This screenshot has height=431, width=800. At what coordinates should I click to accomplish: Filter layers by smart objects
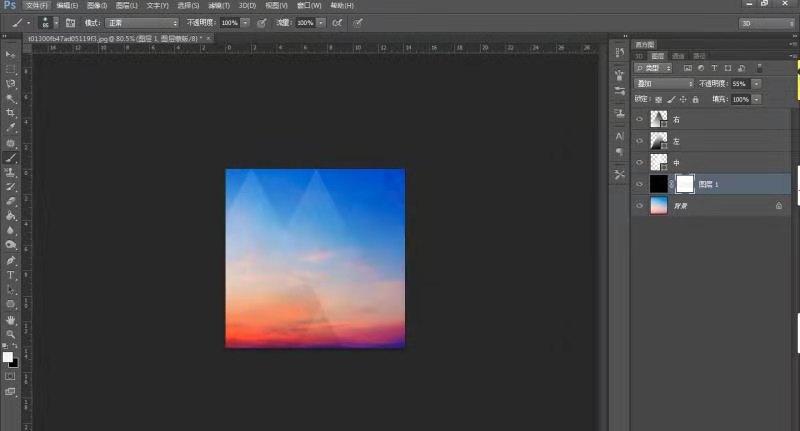pyautogui.click(x=742, y=68)
